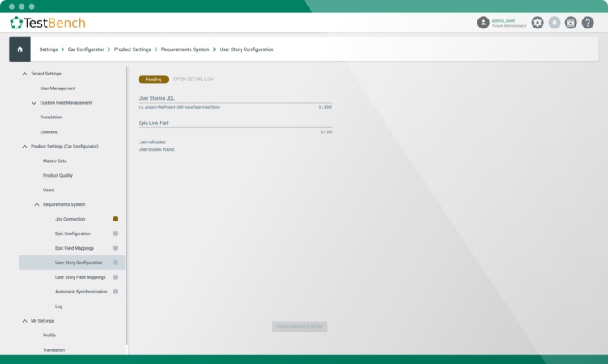Click the Pending status badge
The width and height of the screenshot is (608, 364).
click(x=153, y=79)
